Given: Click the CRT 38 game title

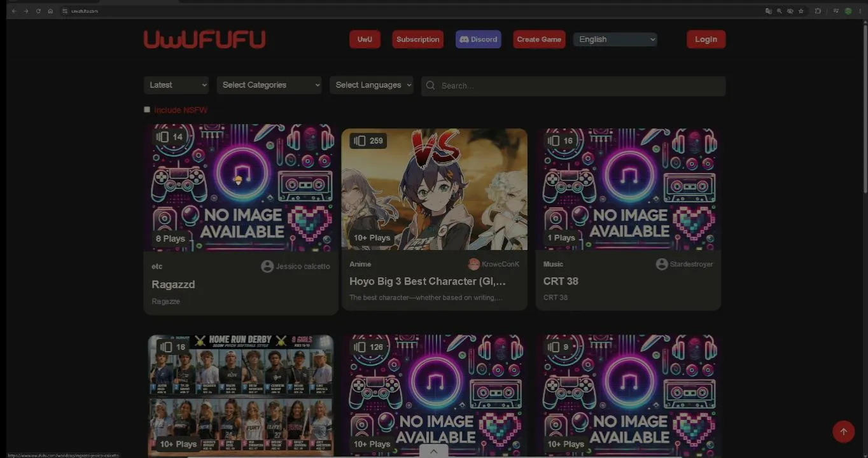Looking at the screenshot, I should [x=561, y=281].
